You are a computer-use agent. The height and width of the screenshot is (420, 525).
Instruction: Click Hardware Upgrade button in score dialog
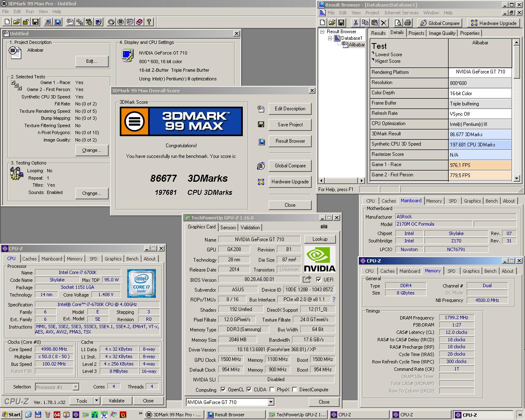[290, 182]
